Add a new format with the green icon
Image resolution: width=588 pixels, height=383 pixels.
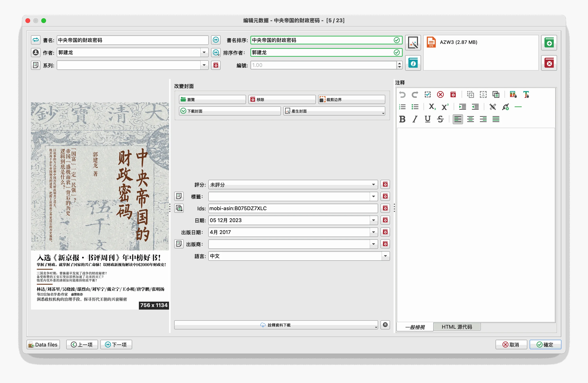tap(549, 43)
